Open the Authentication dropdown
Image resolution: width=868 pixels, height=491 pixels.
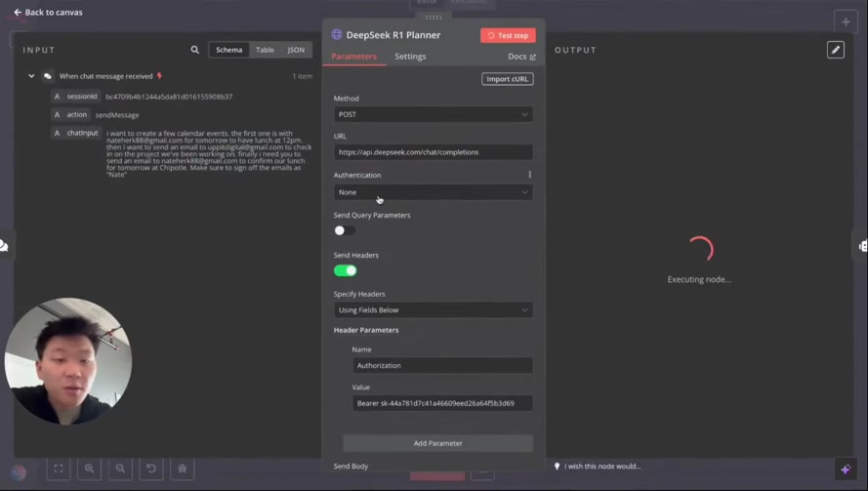pos(433,192)
